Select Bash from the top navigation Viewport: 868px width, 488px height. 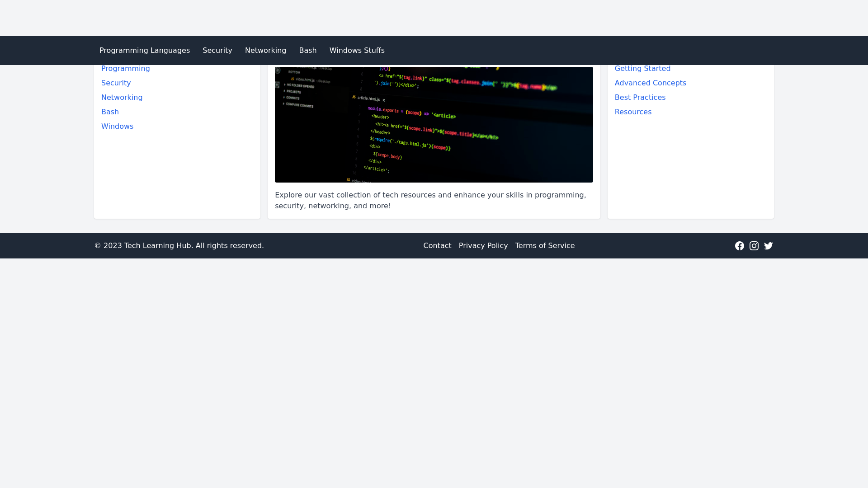click(x=307, y=50)
